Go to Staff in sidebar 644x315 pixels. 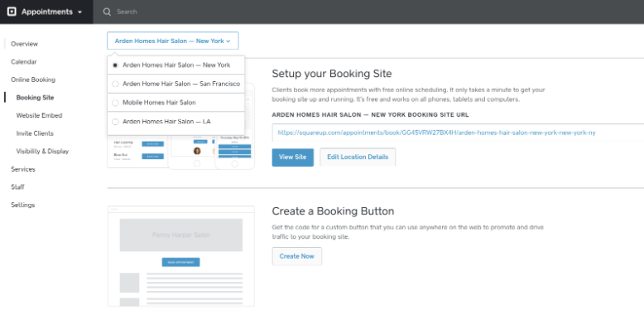(x=17, y=187)
